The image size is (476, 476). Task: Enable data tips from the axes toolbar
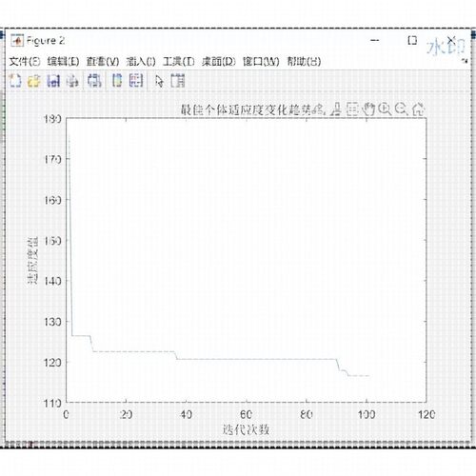tap(351, 109)
